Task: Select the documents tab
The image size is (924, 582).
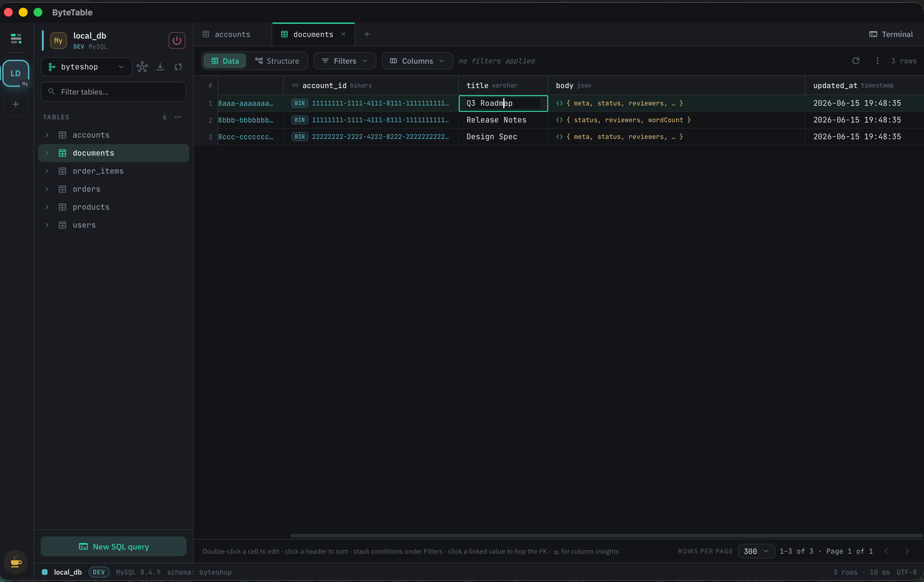Action: point(313,34)
